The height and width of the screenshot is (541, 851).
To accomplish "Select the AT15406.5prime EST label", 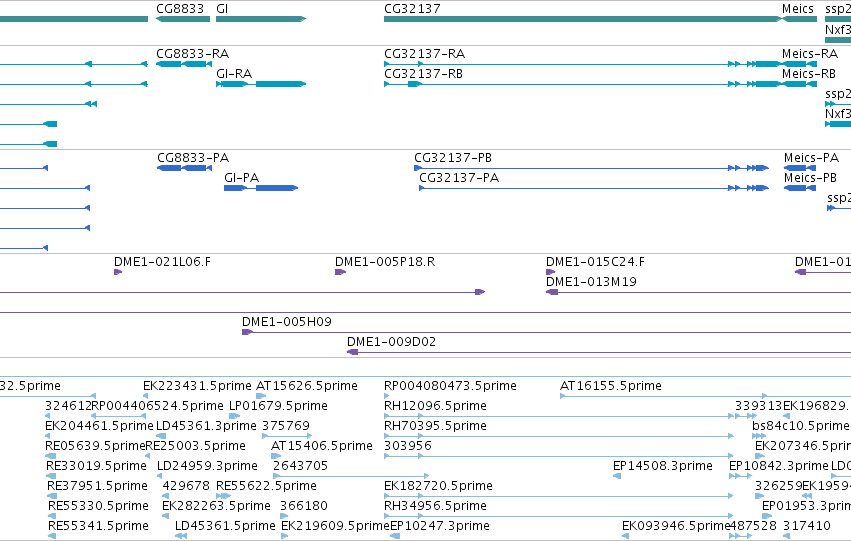I will (x=321, y=446).
